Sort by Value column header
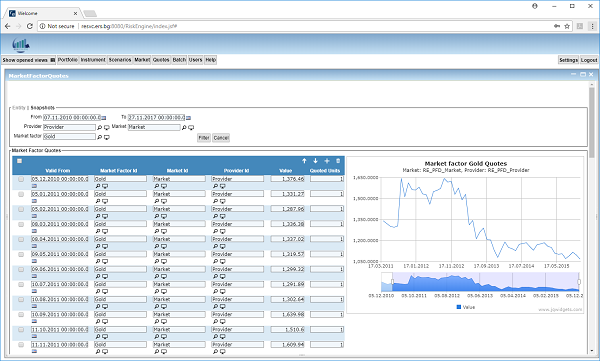This screenshot has width=600, height=361. pos(285,171)
